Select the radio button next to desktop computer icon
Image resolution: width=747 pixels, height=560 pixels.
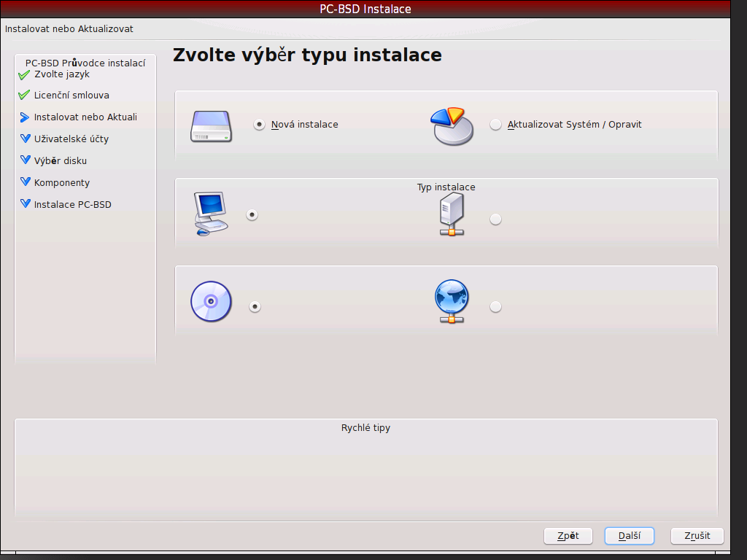(x=252, y=215)
